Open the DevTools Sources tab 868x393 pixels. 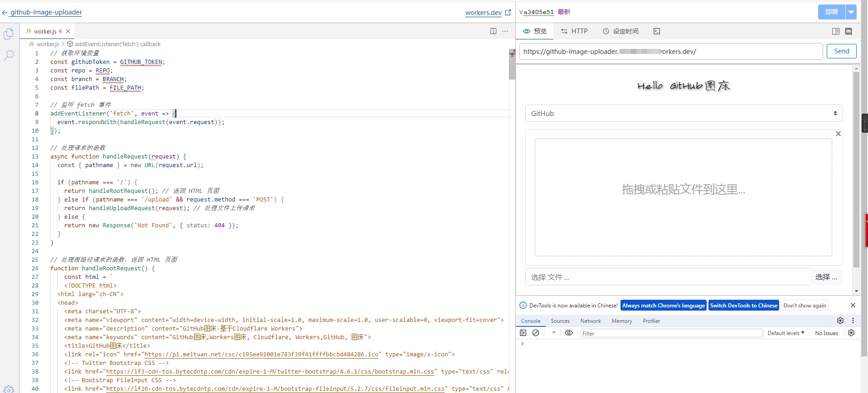click(x=560, y=321)
